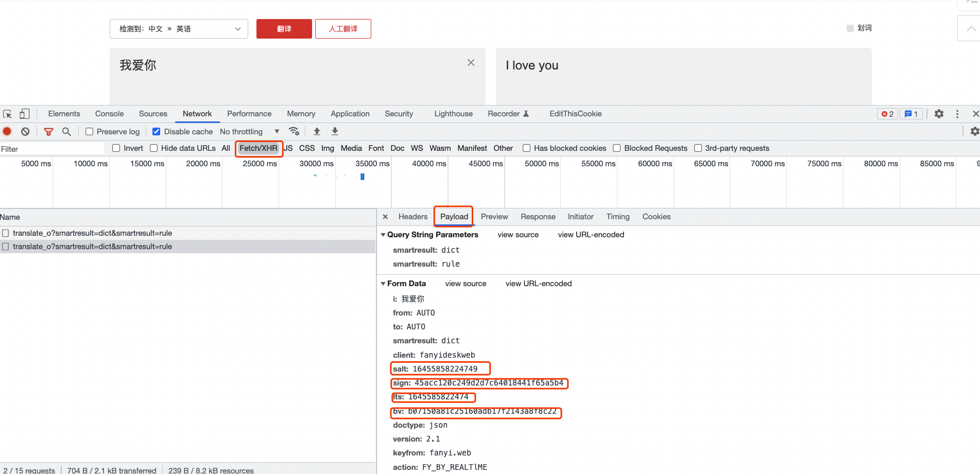Collapse Query String Parameters section
This screenshot has width=980, height=474.
click(x=383, y=235)
